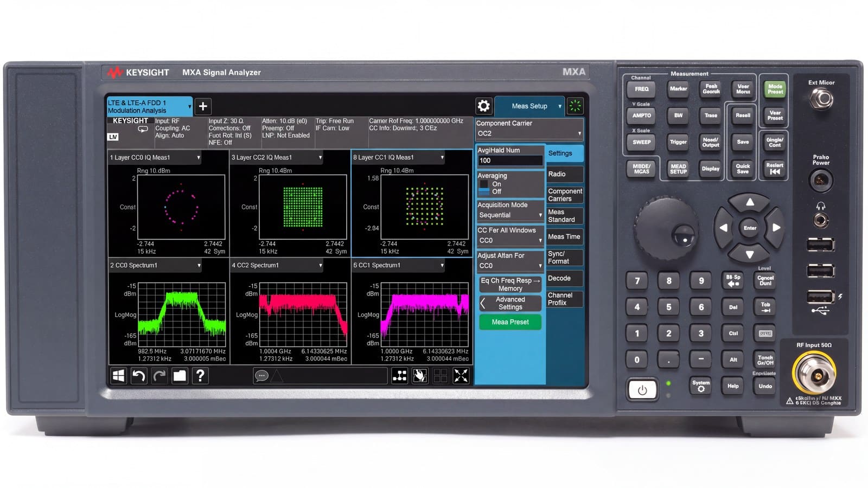The height and width of the screenshot is (488, 868).
Task: Click the Tab key with arrow
Action: click(765, 307)
